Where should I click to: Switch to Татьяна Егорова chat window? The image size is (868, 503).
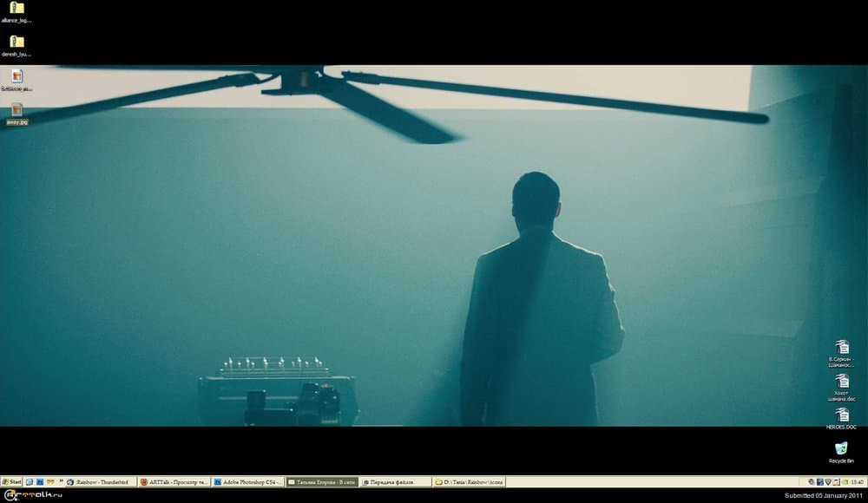coord(322,481)
